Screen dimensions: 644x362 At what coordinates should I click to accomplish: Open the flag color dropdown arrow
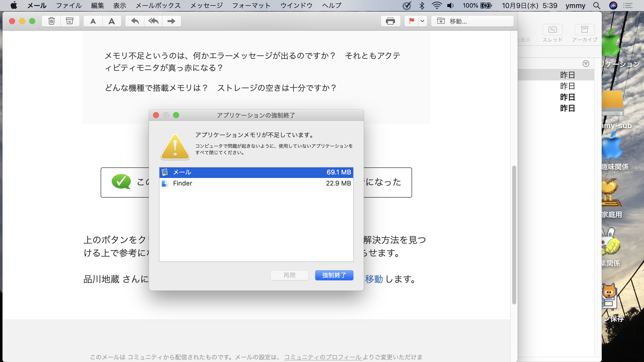(x=422, y=21)
